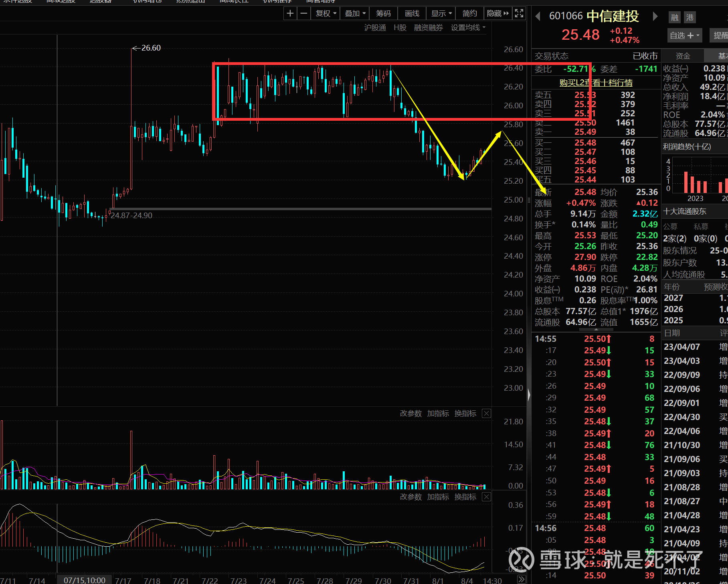Click the 私募 column header
The width and height of the screenshot is (728, 584).
[701, 227]
